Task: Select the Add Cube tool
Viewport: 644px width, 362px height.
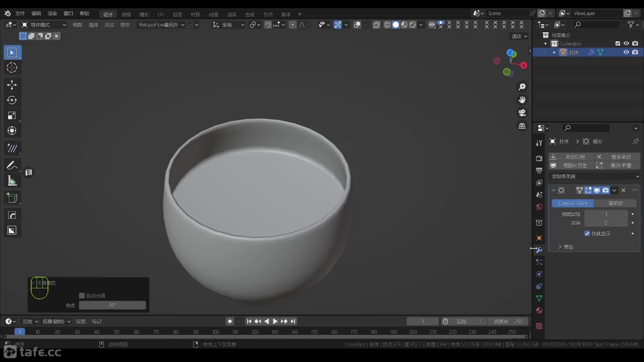Action: (12, 198)
